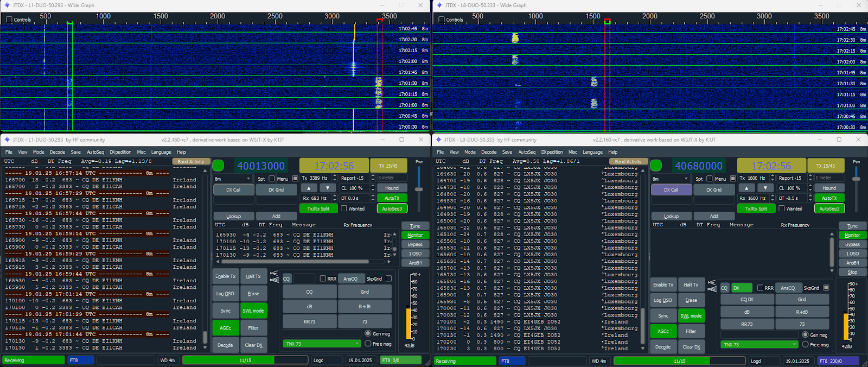Toggle SkpGrid checkbox in L8-DUO window
The image size is (868, 367).
(x=826, y=288)
